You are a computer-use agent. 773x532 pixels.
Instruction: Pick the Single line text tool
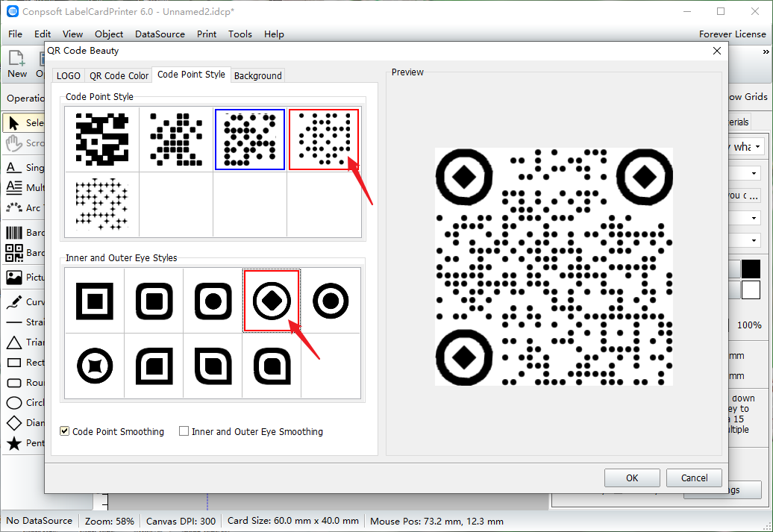(23, 168)
